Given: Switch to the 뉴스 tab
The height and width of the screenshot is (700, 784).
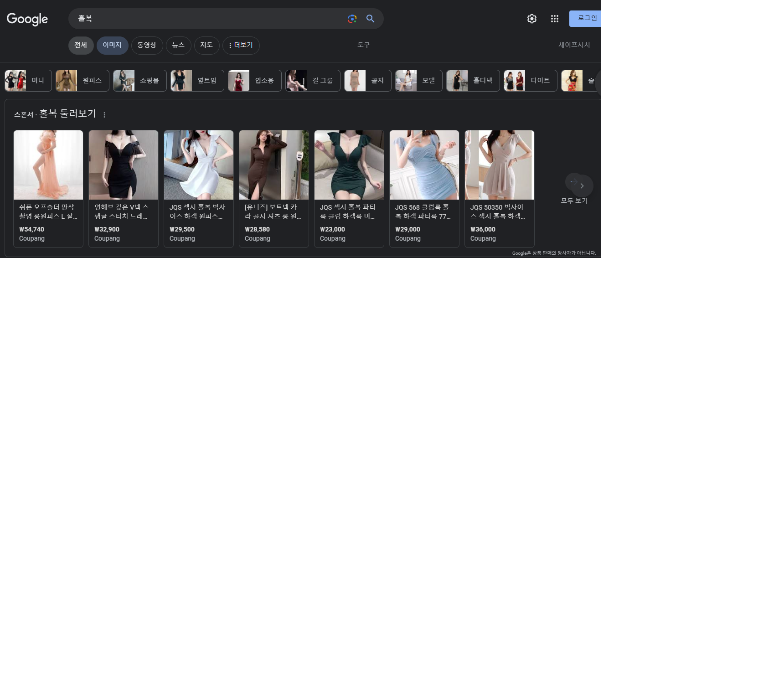Looking at the screenshot, I should (178, 46).
